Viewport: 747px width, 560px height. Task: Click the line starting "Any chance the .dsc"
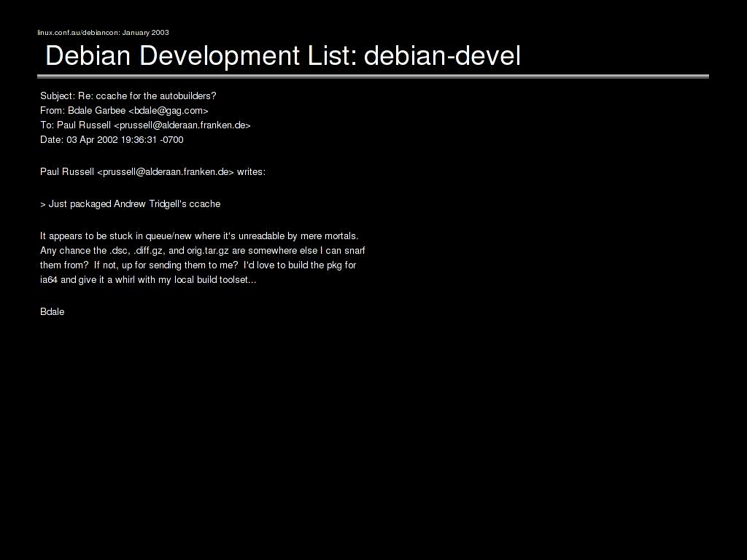pos(202,250)
